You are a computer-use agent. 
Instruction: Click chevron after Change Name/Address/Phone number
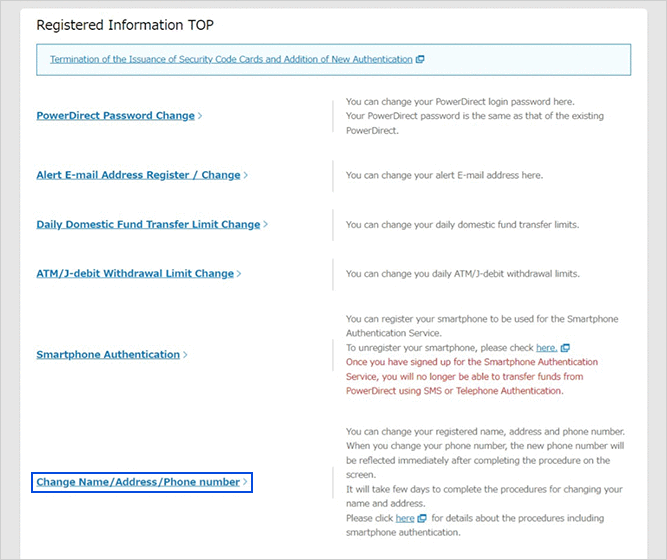point(245,482)
